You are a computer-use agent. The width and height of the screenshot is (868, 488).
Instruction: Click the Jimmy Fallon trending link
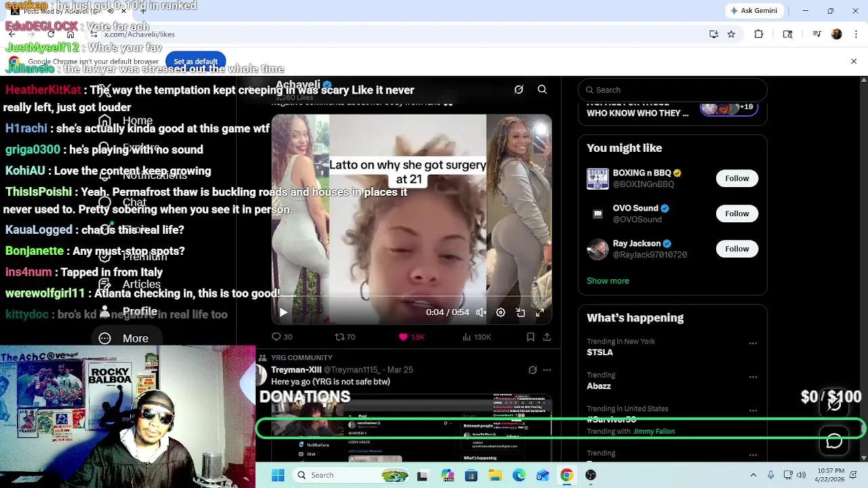click(x=654, y=431)
